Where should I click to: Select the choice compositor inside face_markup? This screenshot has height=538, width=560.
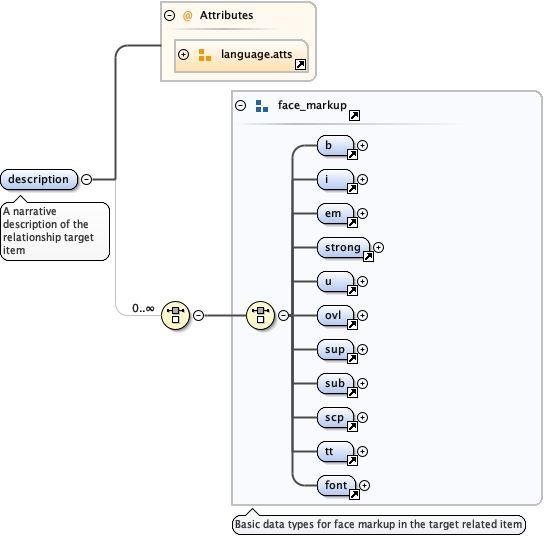(260, 315)
